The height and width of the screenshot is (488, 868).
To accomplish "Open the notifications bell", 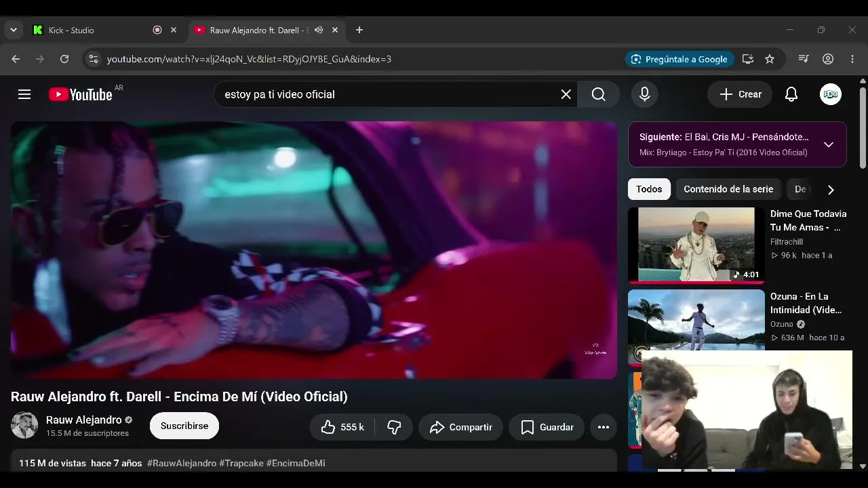I will [x=791, y=94].
